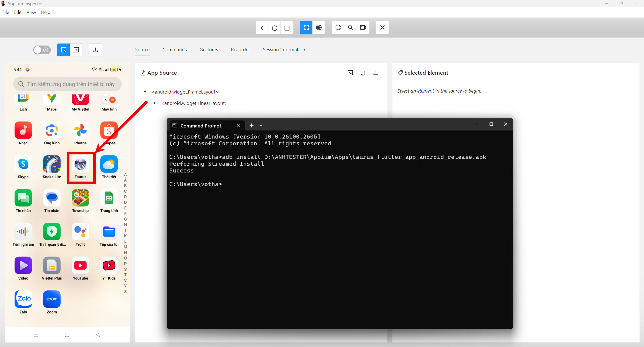
Task: Jump to letter T in alphabet index
Action: [x=125, y=275]
